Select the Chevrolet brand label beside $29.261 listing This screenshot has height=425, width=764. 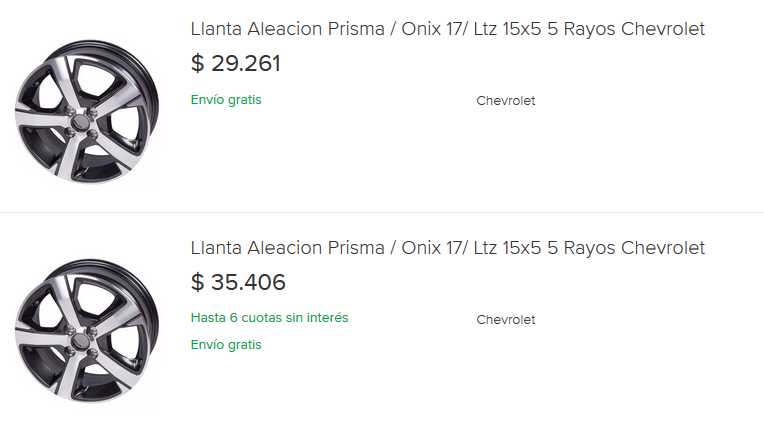click(x=506, y=101)
